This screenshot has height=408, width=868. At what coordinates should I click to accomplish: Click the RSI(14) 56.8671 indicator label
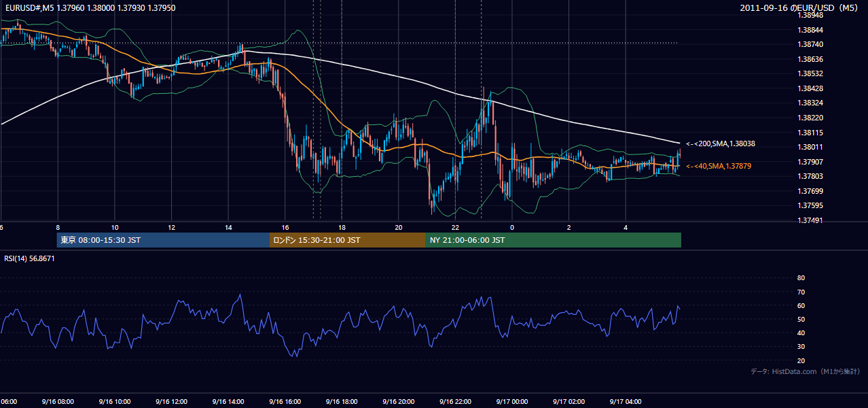(x=29, y=258)
